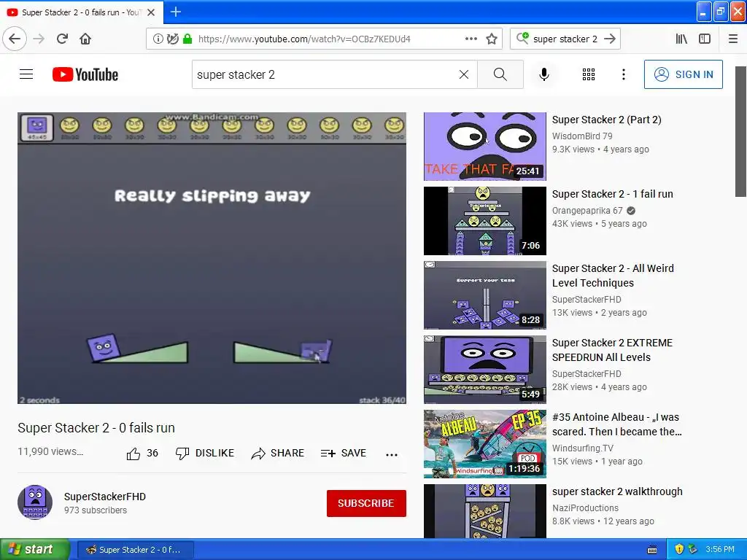Open the Super Stacker 2 (Part 2) title link
This screenshot has width=747, height=560.
coord(606,120)
